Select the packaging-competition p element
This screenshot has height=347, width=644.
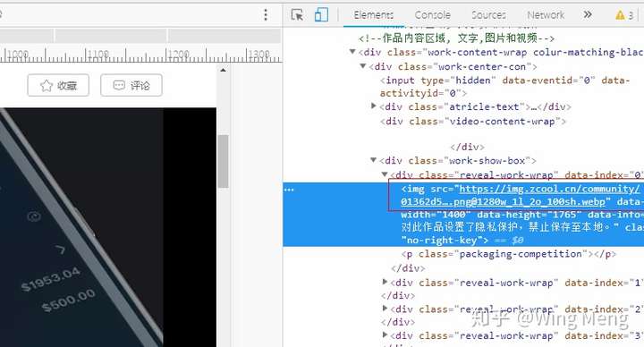tap(509, 254)
